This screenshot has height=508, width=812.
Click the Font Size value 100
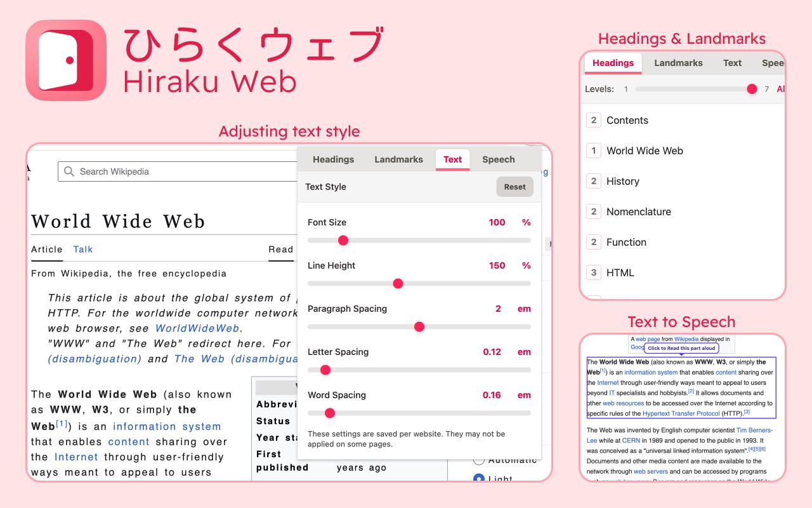pyautogui.click(x=497, y=222)
